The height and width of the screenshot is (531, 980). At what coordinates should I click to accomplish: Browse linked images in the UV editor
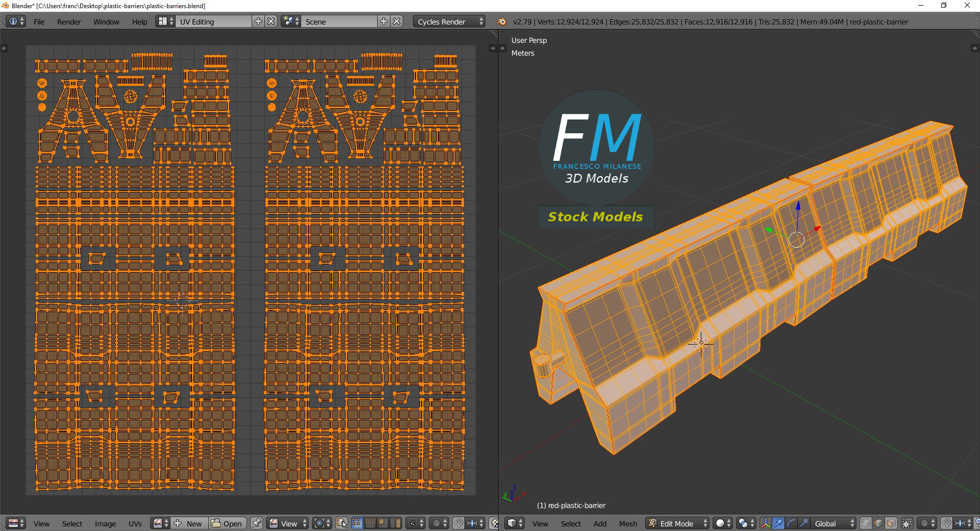tap(161, 523)
